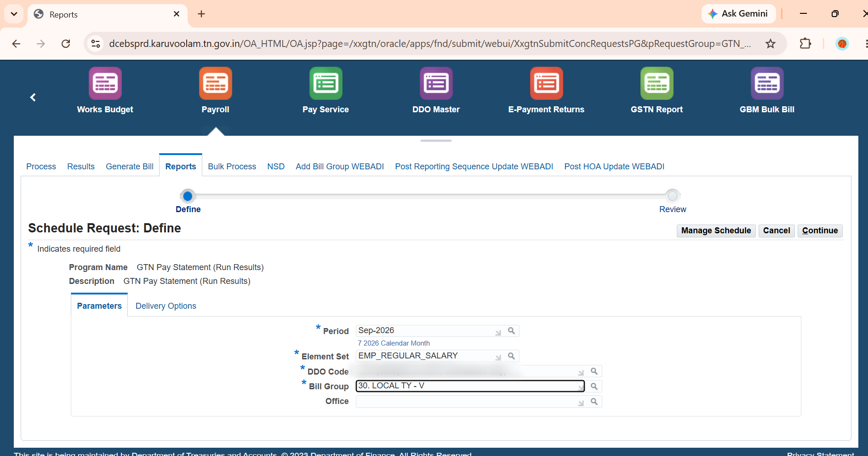Click the Define step marker

[x=188, y=196]
